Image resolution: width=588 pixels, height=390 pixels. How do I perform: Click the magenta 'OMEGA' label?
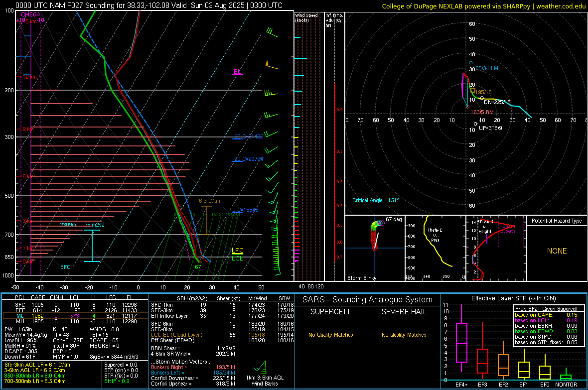point(31,14)
